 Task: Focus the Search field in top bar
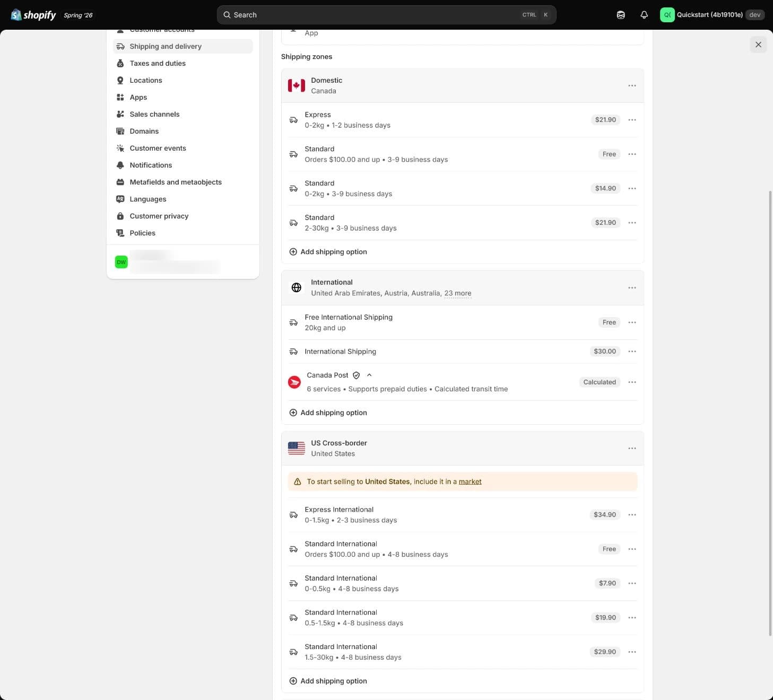386,15
